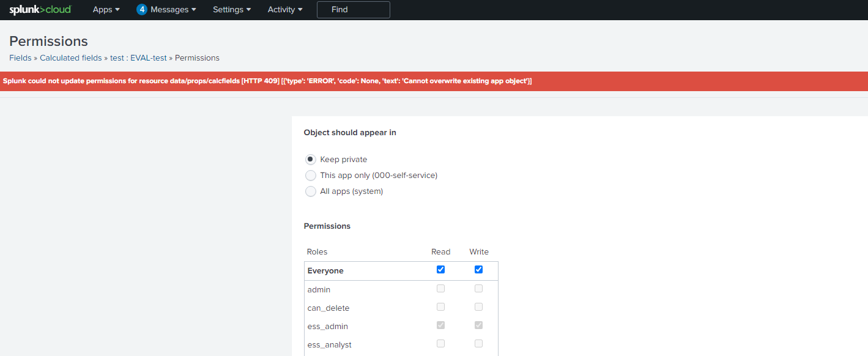
Task: Uncheck Read for Everyone role
Action: (x=440, y=270)
